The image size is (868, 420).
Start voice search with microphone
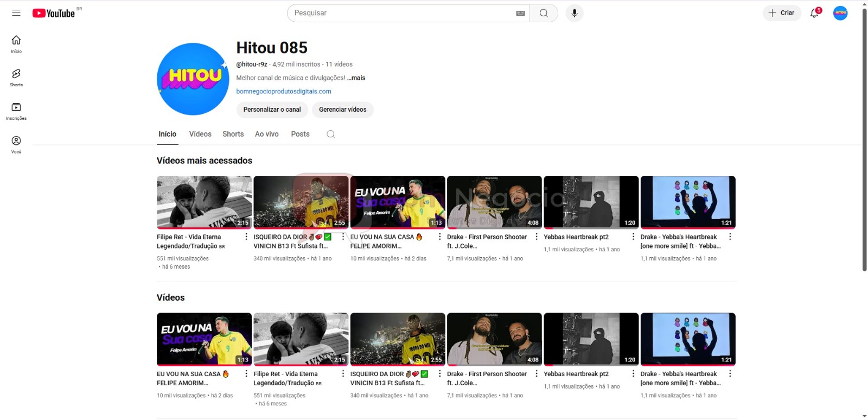[575, 13]
